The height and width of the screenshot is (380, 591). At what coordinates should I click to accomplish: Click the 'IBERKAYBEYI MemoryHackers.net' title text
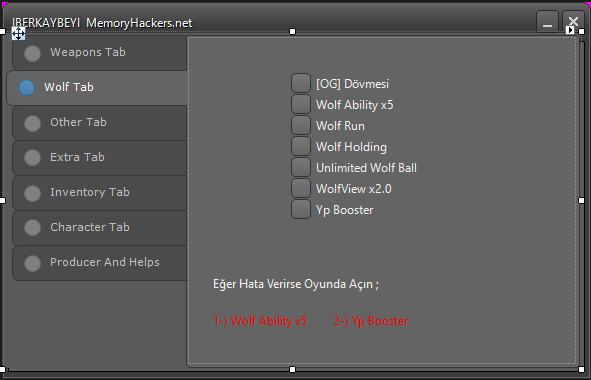(102, 23)
